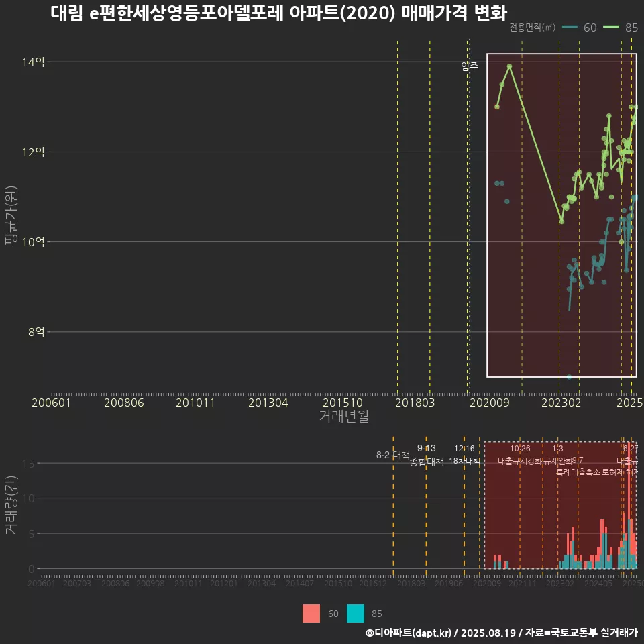Click the '202009' price chart x-axis label

pyautogui.click(x=490, y=402)
